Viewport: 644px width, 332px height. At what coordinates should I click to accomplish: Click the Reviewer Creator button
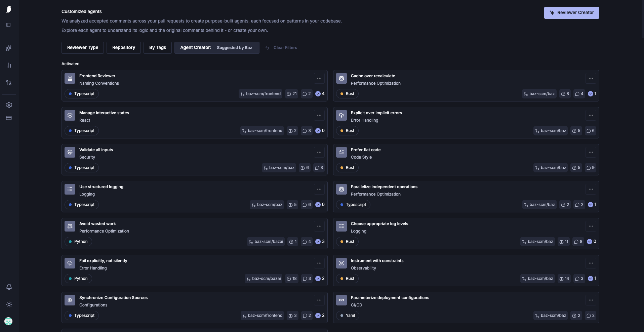pyautogui.click(x=571, y=13)
